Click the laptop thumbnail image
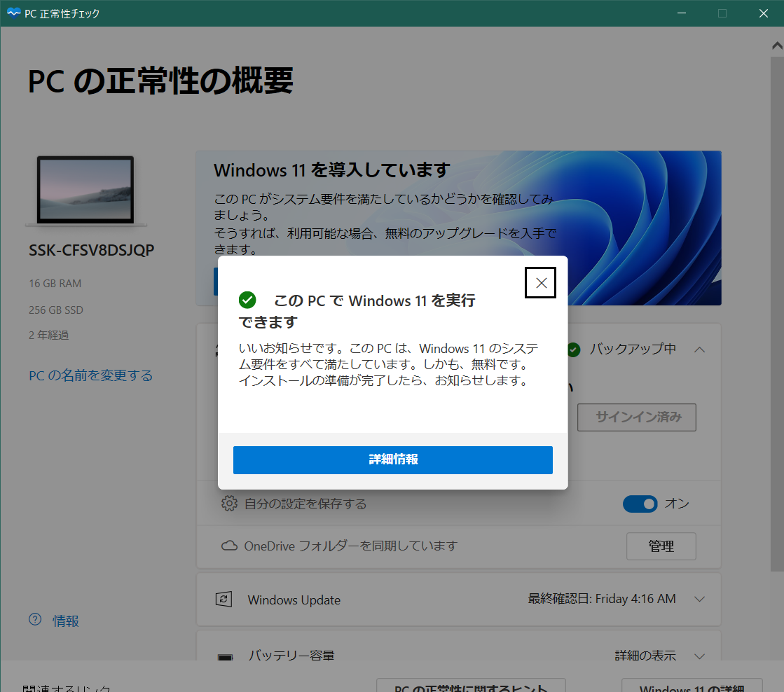Viewport: 784px width, 692px height. 85,191
